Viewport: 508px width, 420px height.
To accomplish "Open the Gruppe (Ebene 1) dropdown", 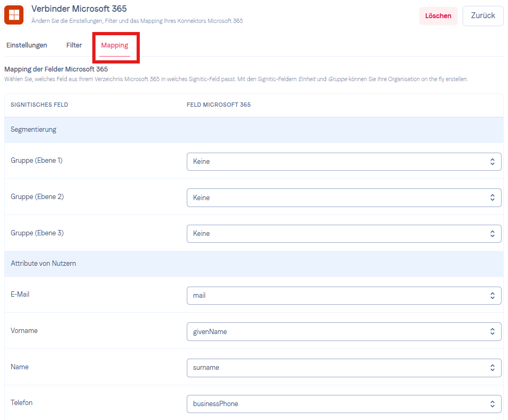I will click(344, 161).
